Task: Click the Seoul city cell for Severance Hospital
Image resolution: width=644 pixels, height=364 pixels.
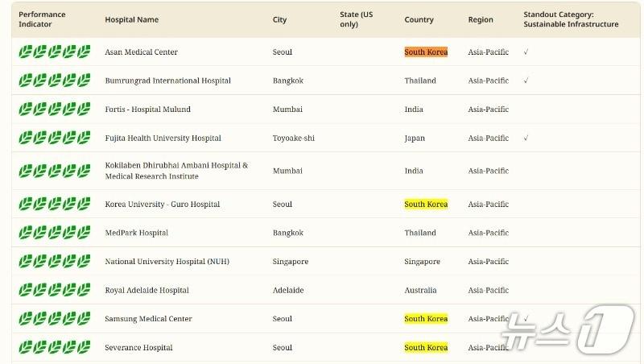Action: 283,347
